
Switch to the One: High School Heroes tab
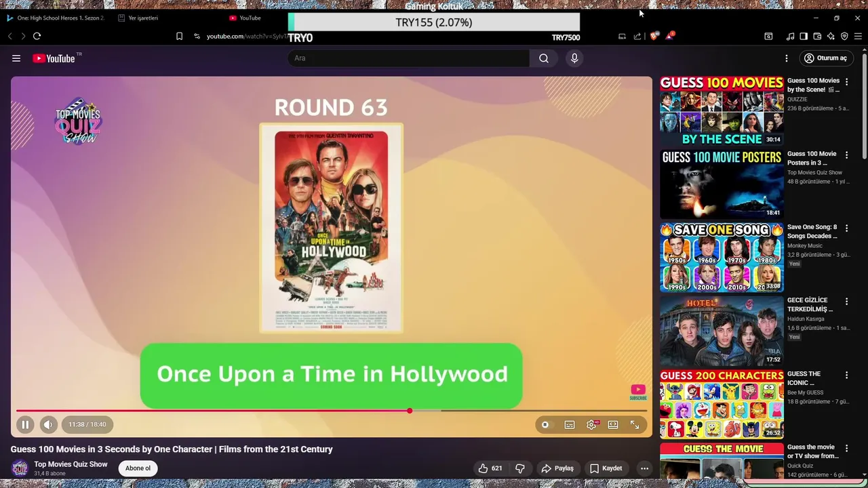click(56, 18)
